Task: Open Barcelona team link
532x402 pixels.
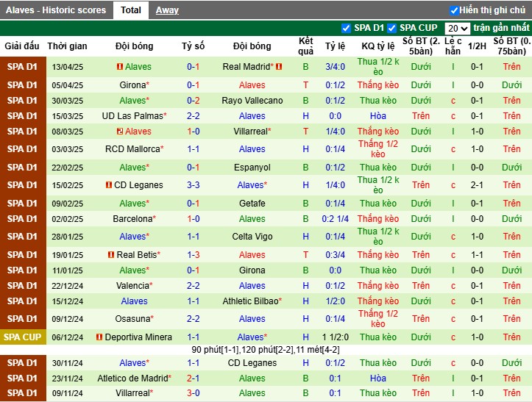Action: pos(134,219)
